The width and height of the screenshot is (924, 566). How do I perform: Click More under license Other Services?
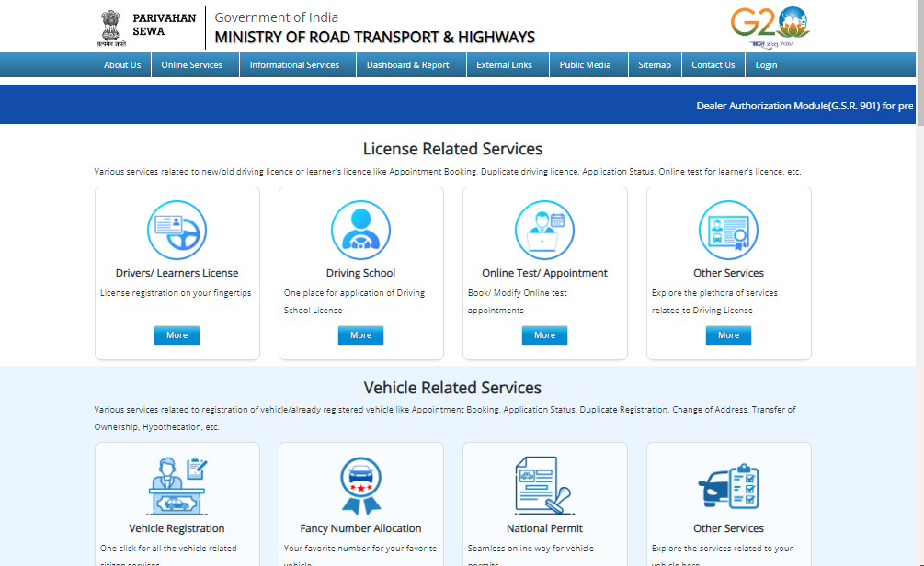coord(728,335)
